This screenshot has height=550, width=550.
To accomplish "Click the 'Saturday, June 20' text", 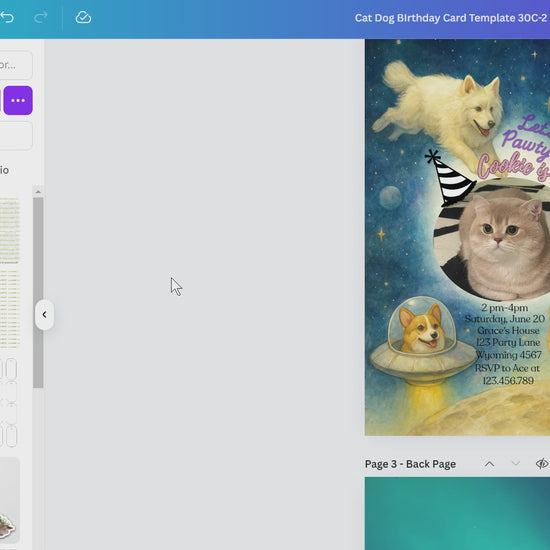I will 504,319.
